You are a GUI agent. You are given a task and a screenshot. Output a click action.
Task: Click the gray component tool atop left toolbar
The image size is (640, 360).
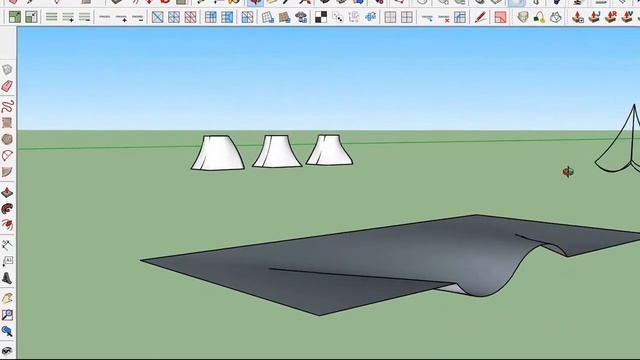7,69
